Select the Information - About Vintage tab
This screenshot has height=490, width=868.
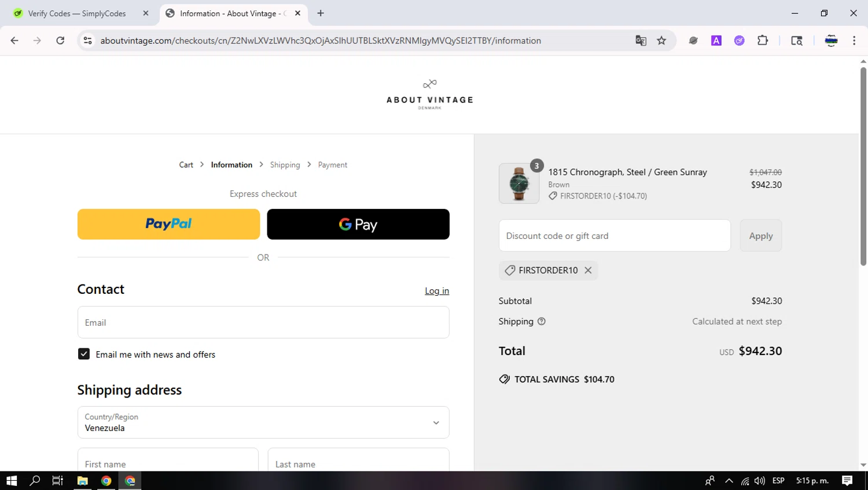click(231, 13)
